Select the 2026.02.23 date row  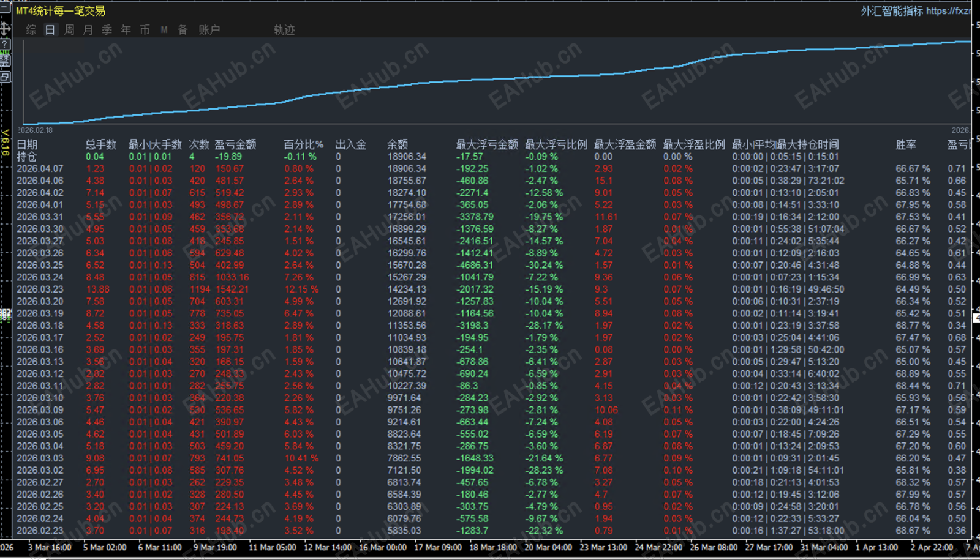point(40,531)
